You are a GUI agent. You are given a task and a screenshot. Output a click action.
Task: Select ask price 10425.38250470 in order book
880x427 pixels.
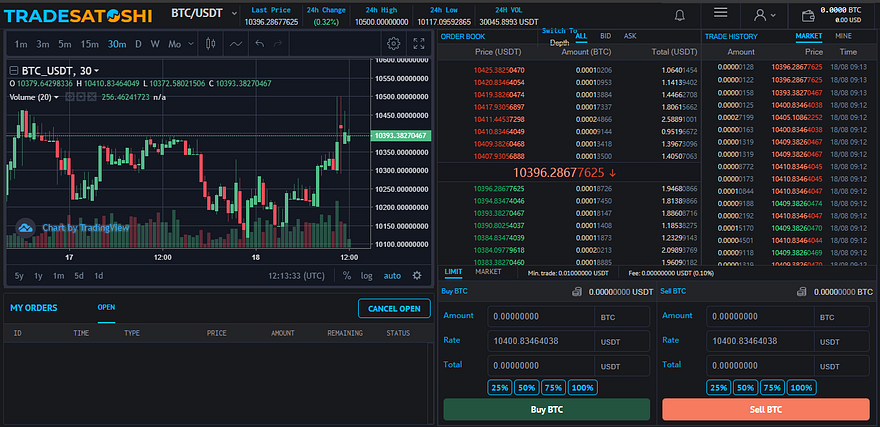pyautogui.click(x=499, y=70)
